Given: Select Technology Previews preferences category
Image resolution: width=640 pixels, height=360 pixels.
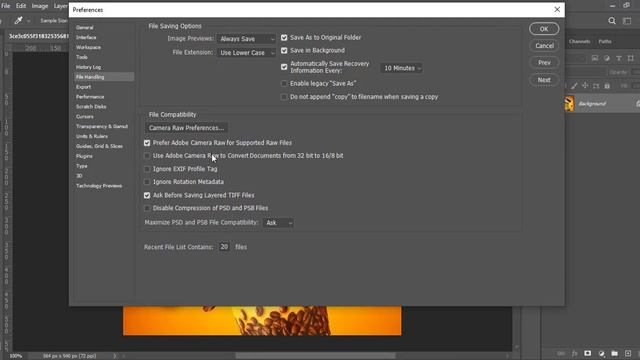Looking at the screenshot, I should (99, 186).
